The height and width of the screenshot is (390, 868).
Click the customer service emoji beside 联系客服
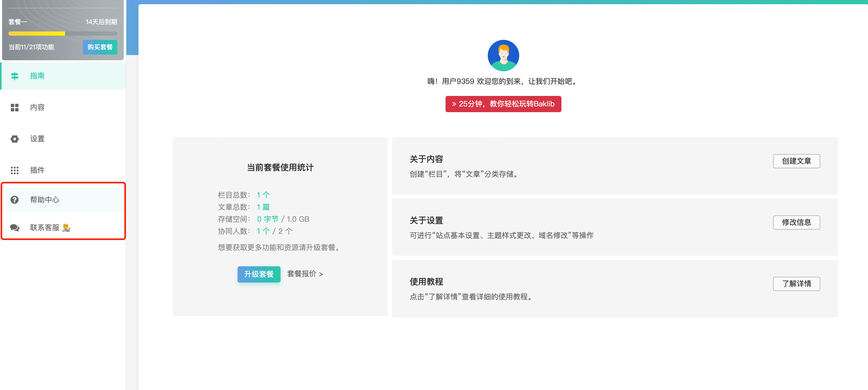(67, 228)
